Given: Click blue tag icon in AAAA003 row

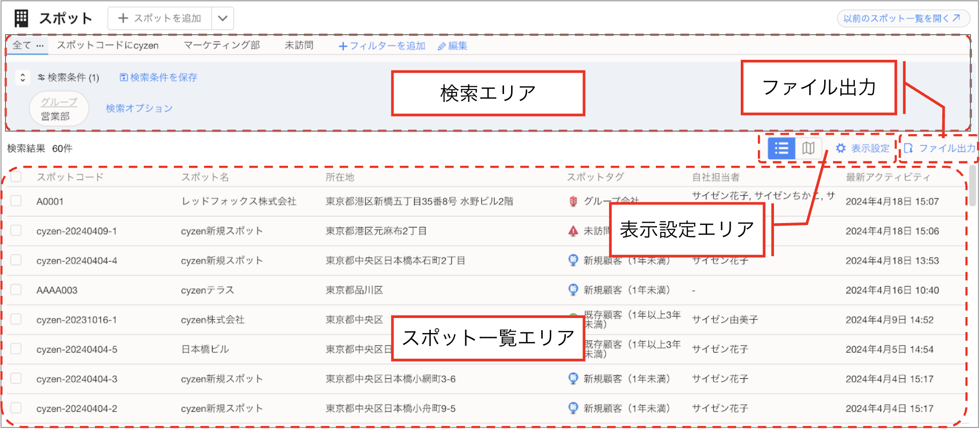Looking at the screenshot, I should pyautogui.click(x=573, y=290).
